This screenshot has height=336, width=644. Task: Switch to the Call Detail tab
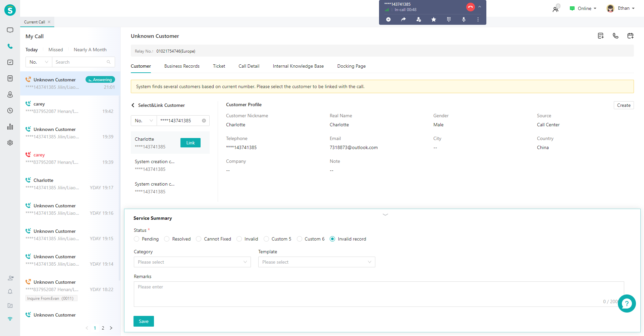[249, 66]
